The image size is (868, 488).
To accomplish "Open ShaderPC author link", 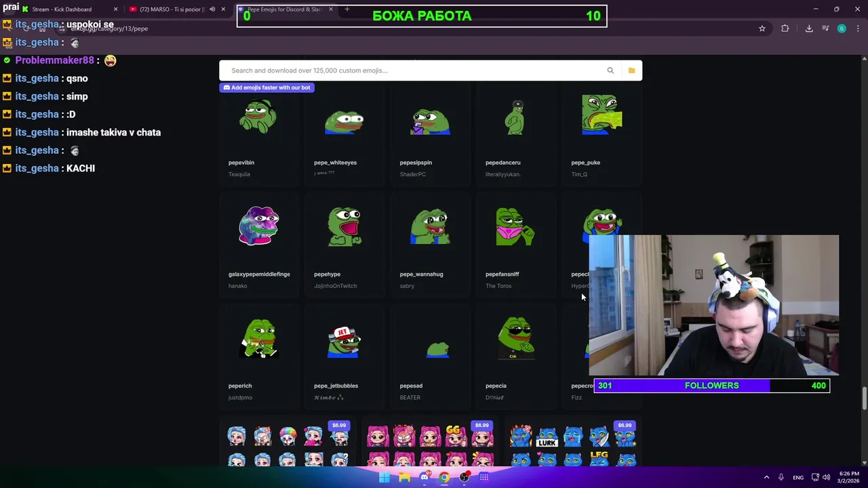I will pos(413,174).
